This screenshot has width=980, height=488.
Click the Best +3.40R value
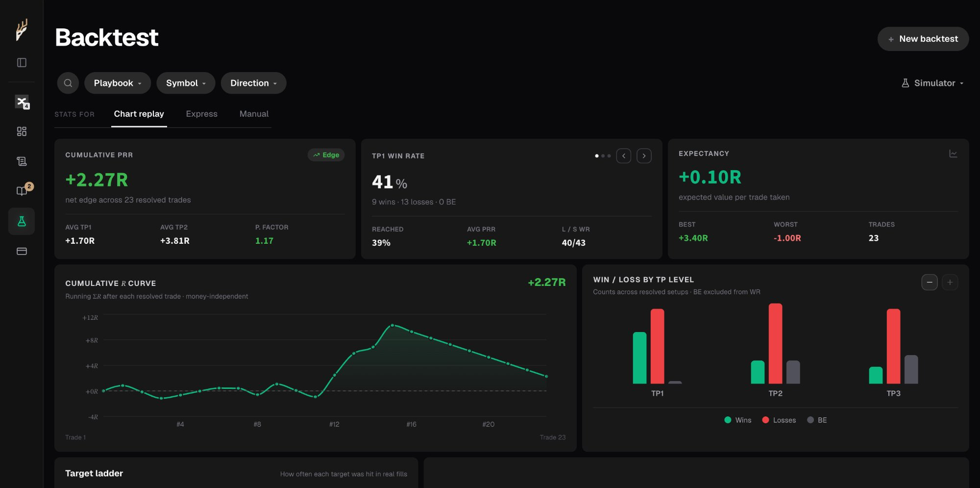693,238
